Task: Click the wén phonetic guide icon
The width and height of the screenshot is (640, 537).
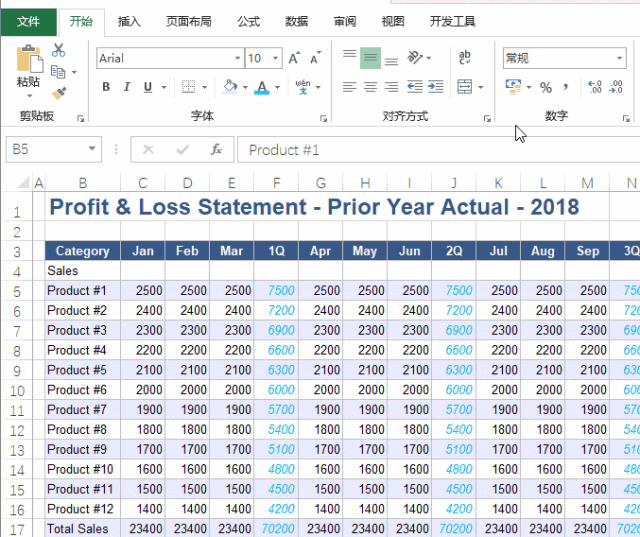Action: pos(303,87)
